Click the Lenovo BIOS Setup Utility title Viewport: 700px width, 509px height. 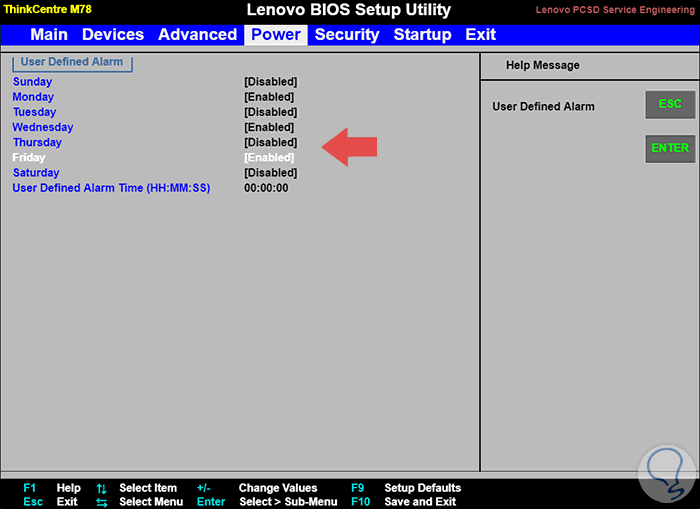pos(349,10)
